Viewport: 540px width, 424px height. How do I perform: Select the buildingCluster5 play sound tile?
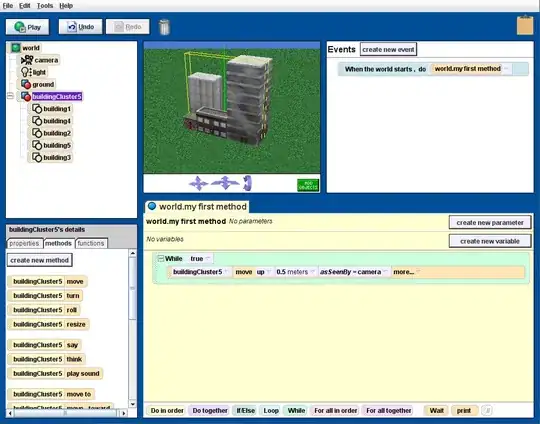point(55,373)
